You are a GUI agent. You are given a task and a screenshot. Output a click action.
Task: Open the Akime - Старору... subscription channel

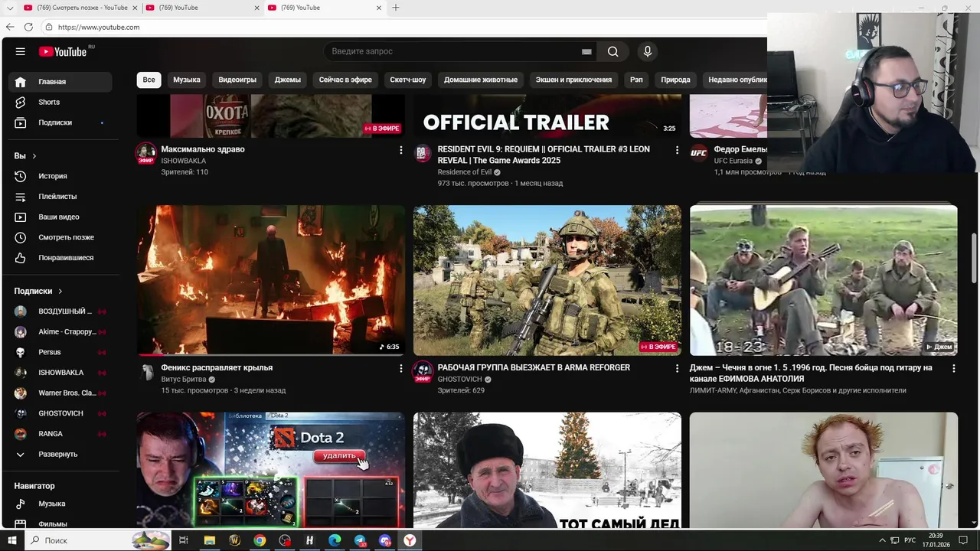(x=61, y=331)
